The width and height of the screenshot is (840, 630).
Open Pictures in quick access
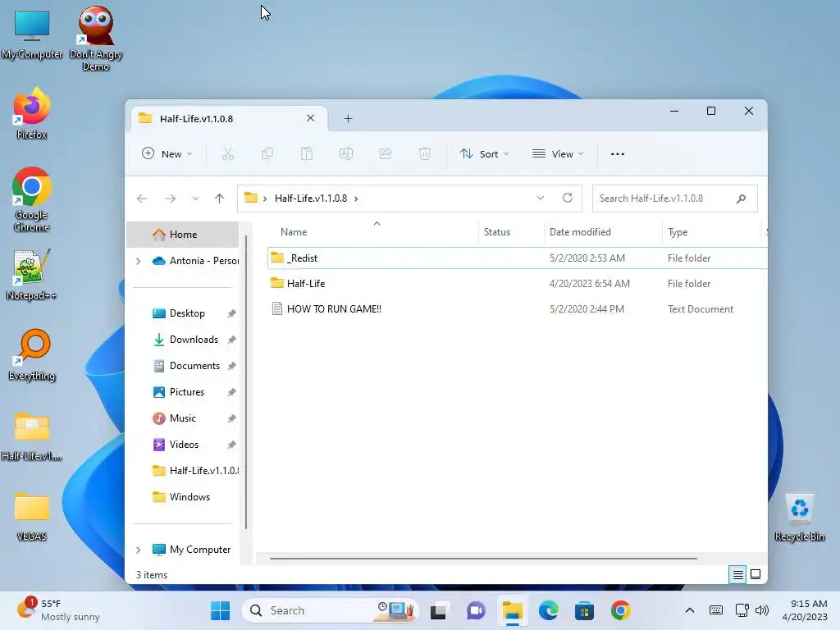(x=186, y=392)
